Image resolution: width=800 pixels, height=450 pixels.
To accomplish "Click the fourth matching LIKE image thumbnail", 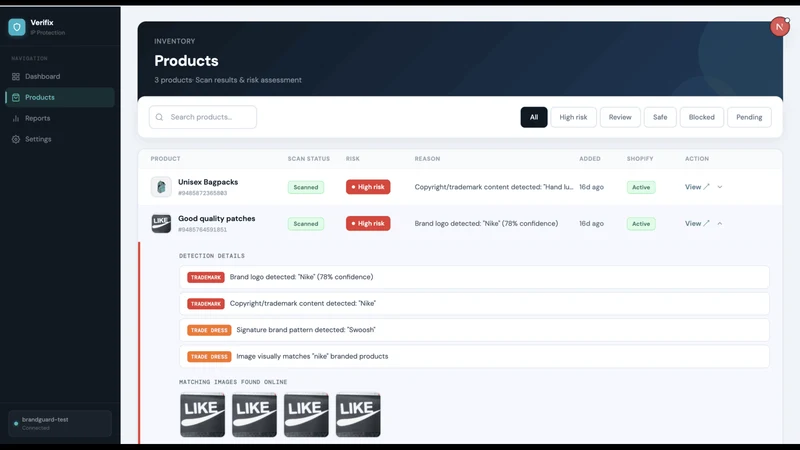I will point(358,415).
